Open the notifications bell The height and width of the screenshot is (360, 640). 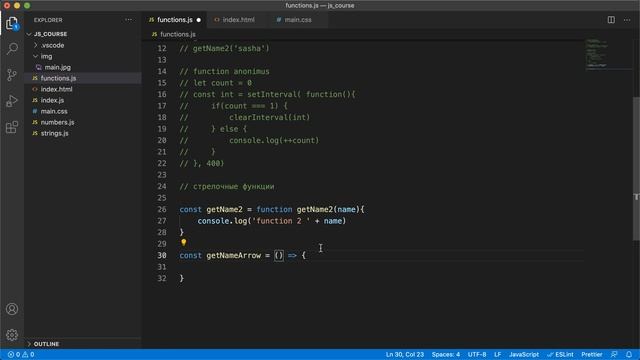pyautogui.click(x=629, y=354)
